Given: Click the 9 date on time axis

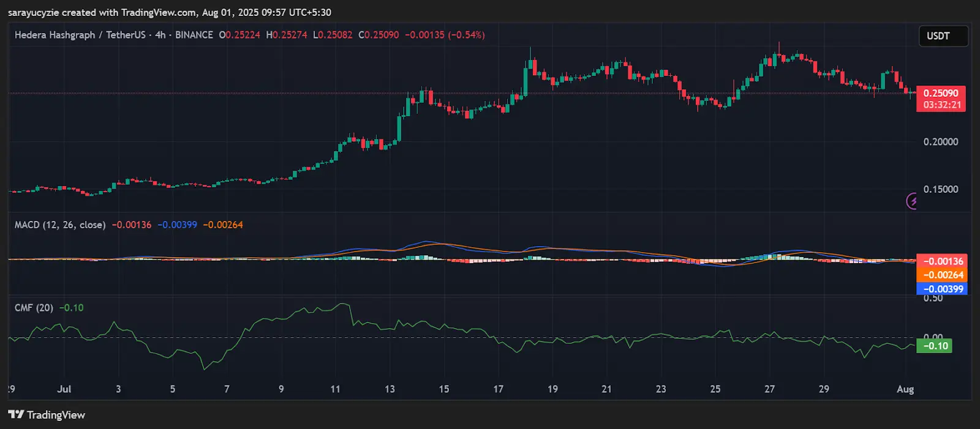Looking at the screenshot, I should [281, 389].
